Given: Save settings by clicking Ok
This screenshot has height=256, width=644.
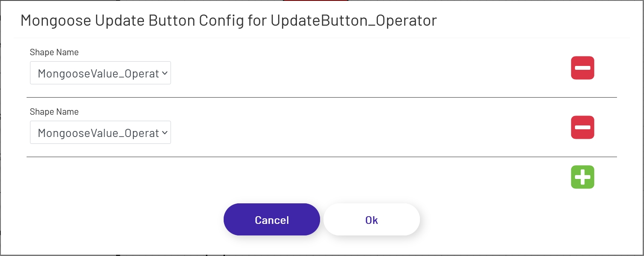Looking at the screenshot, I should coord(371,219).
